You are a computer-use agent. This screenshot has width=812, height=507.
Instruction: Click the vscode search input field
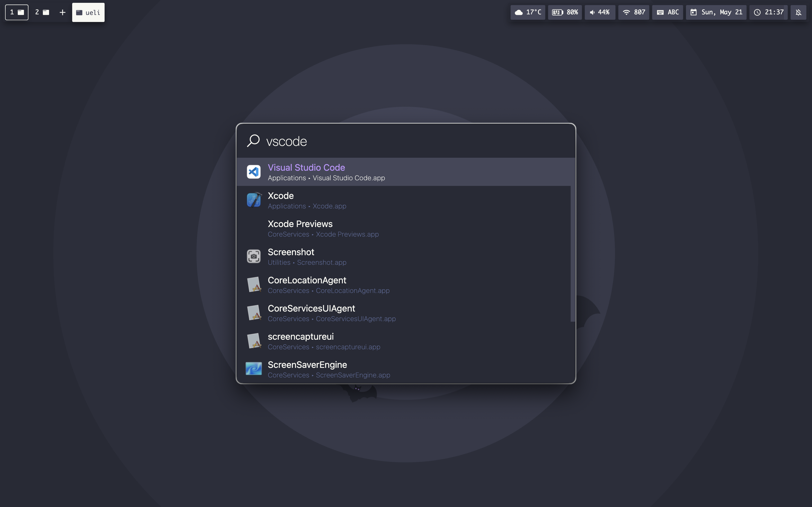tap(403, 141)
